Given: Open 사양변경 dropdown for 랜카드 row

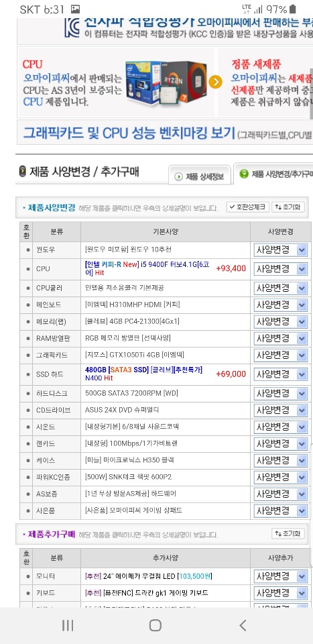Looking at the screenshot, I should tap(281, 443).
